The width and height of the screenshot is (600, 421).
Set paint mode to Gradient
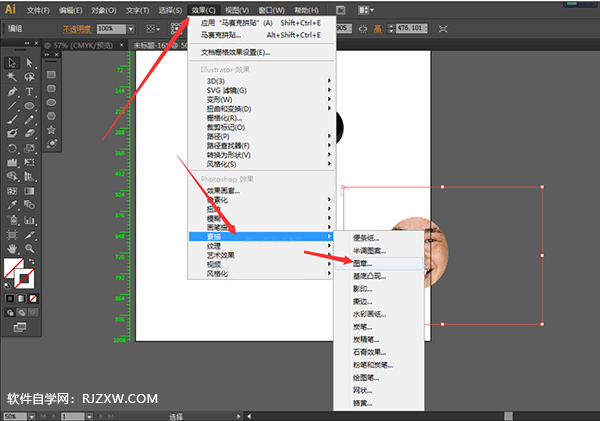pyautogui.click(x=22, y=298)
